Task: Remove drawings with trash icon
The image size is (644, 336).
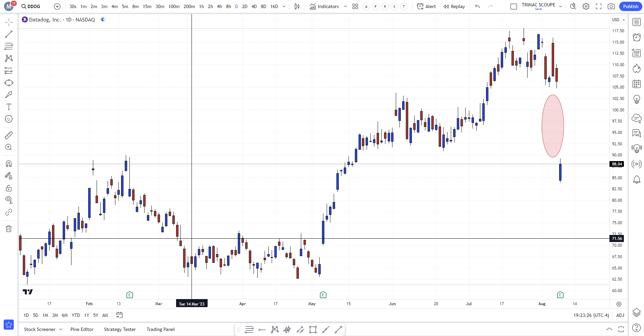Action: [9, 229]
